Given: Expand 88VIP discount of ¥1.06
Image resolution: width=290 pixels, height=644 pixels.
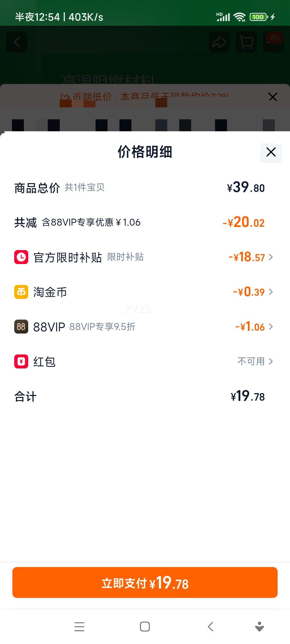Looking at the screenshot, I should 254,327.
